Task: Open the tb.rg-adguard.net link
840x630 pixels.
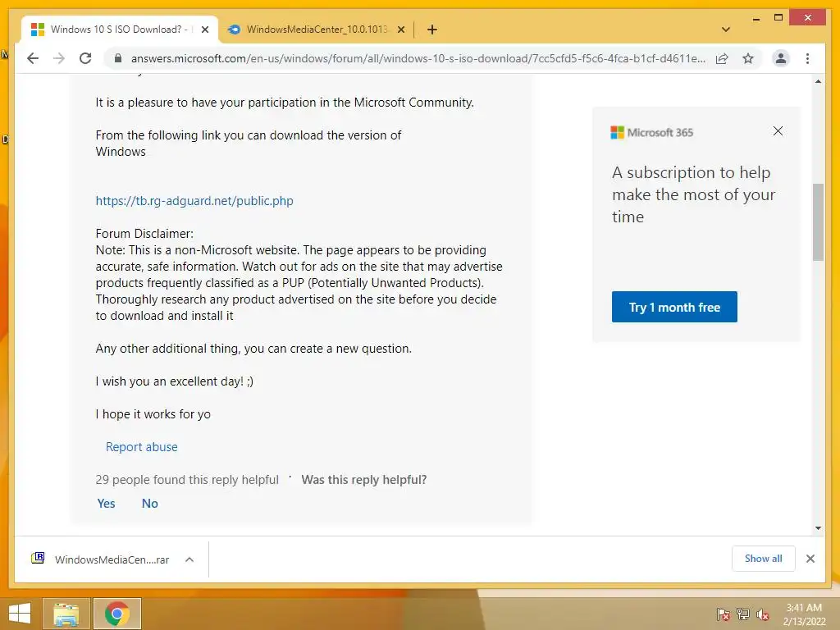Action: point(194,201)
